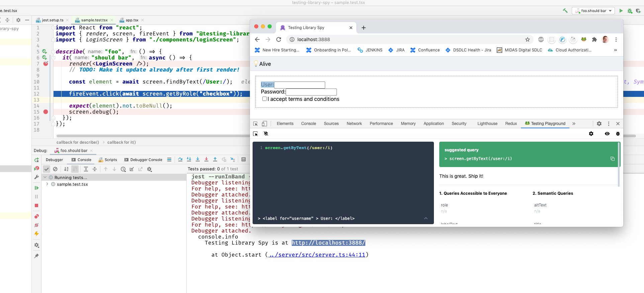Click the green frog extension icon in the Chrome toolbar
Image resolution: width=644 pixels, height=293 pixels.
[x=584, y=39]
